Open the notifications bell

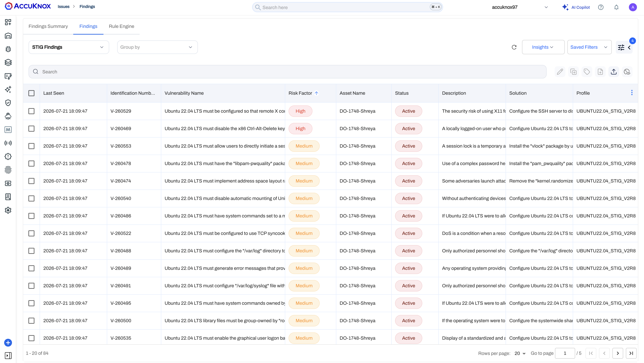[x=616, y=7]
